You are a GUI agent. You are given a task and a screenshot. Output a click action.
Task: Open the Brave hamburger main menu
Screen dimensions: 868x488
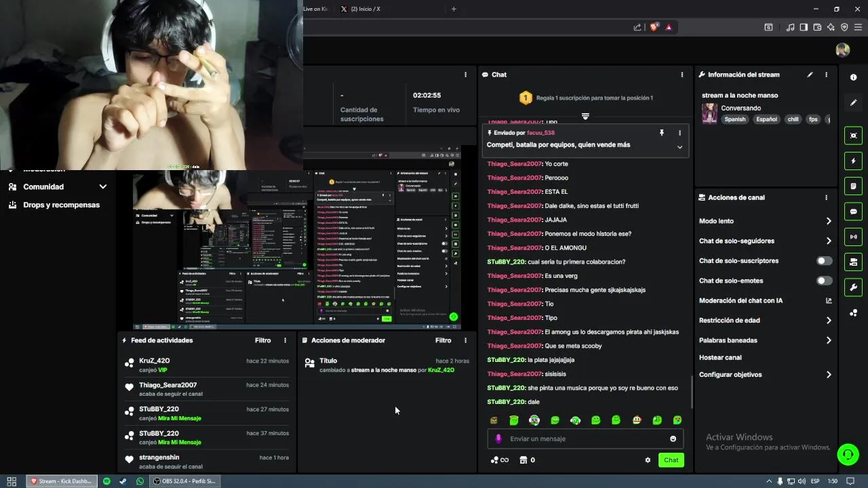pos(858,27)
